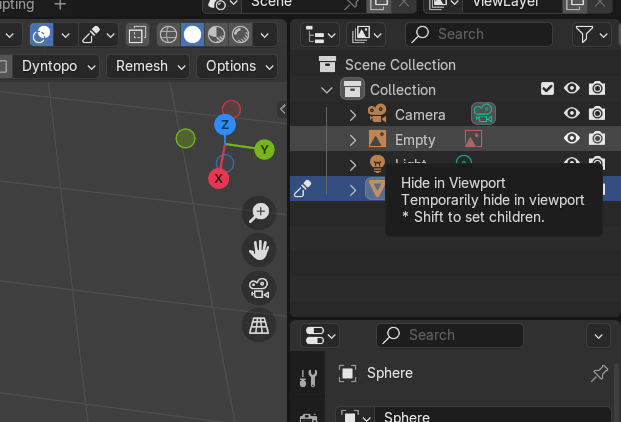
Task: Toggle the pin icon next to Sphere
Action: tap(599, 373)
